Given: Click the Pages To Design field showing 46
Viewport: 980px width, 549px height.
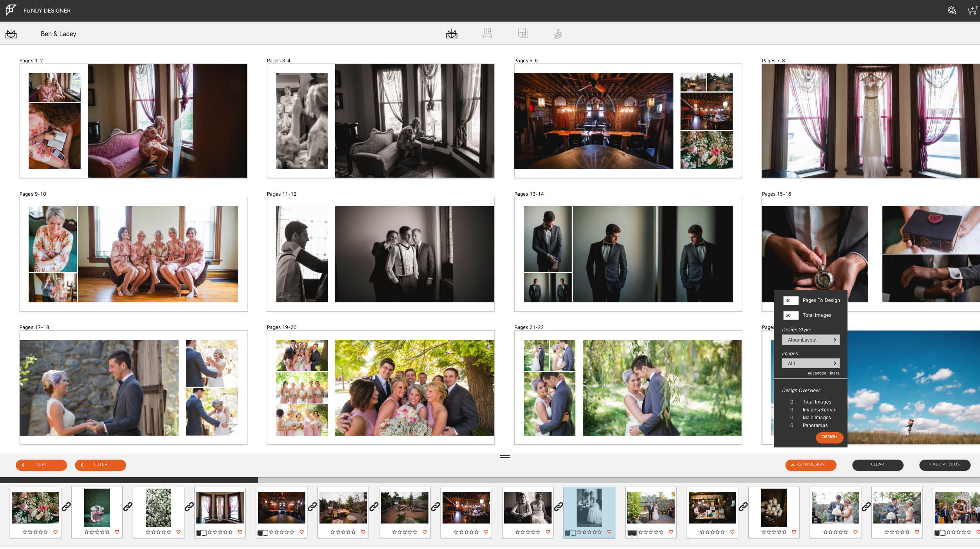Looking at the screenshot, I should pyautogui.click(x=791, y=301).
